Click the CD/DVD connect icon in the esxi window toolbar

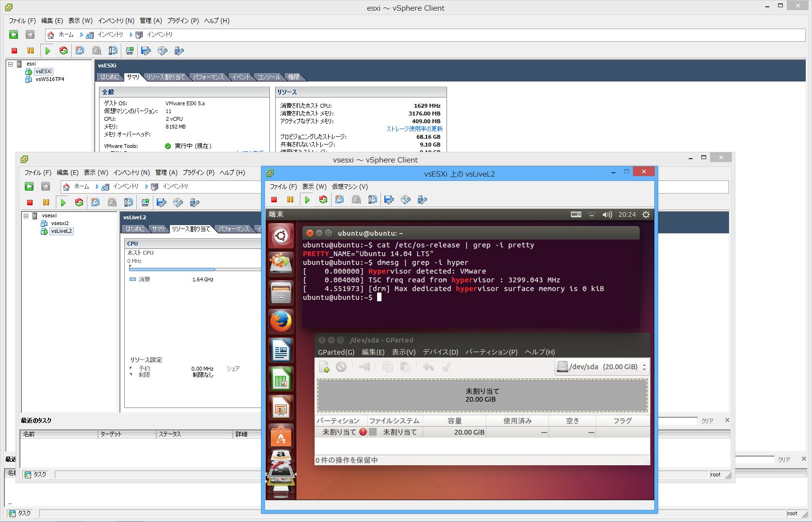pyautogui.click(x=163, y=50)
